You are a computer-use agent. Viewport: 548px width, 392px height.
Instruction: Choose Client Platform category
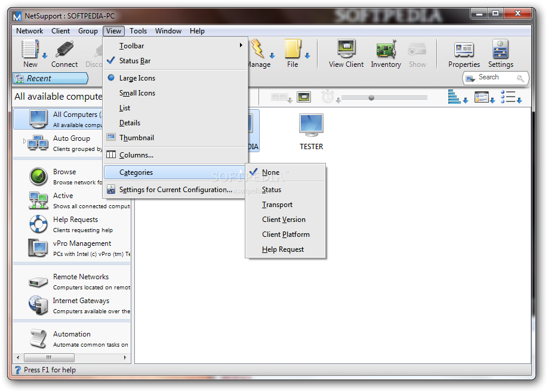tap(285, 234)
